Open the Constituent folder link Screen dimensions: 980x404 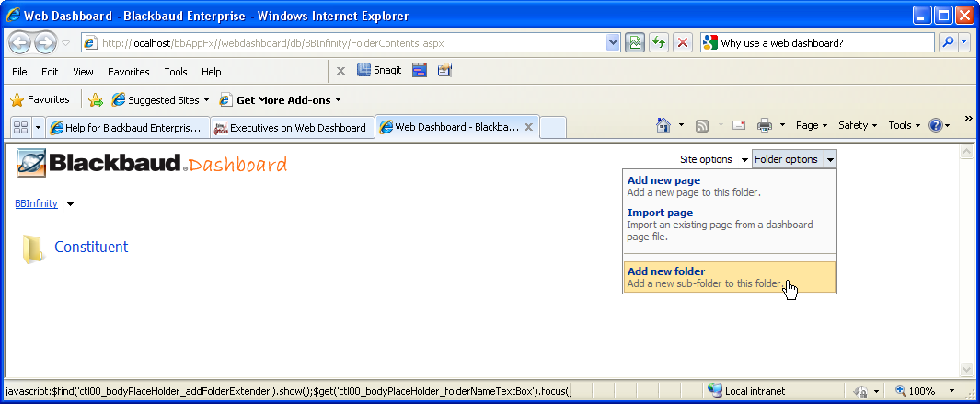coord(91,247)
